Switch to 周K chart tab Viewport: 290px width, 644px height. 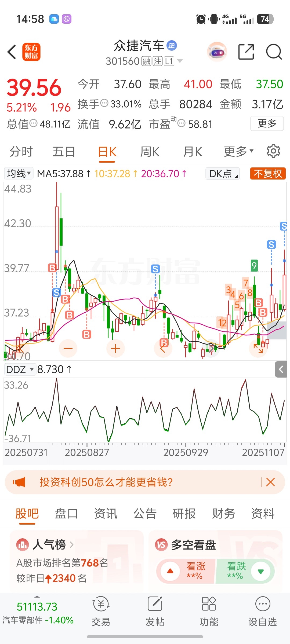150,151
